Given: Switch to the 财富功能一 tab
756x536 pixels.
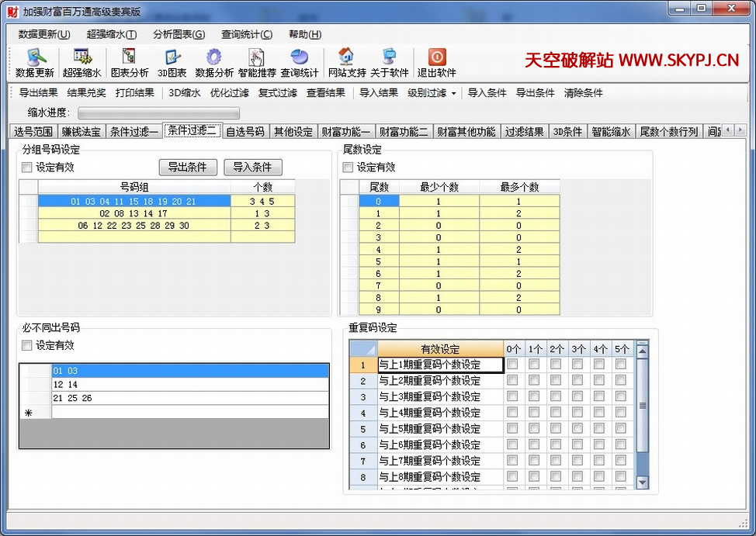Looking at the screenshot, I should pos(346,132).
